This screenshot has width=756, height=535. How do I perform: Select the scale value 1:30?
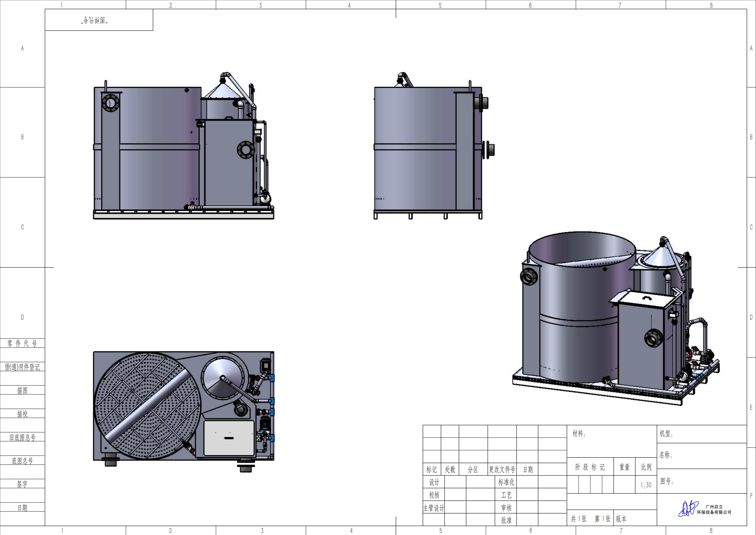point(646,485)
